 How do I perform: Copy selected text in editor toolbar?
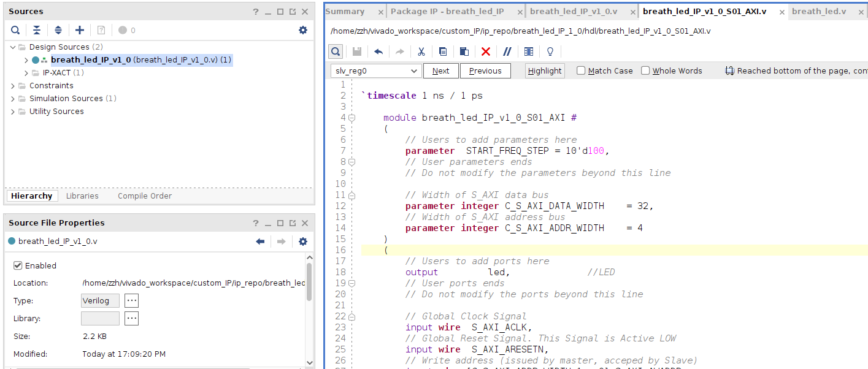click(443, 51)
